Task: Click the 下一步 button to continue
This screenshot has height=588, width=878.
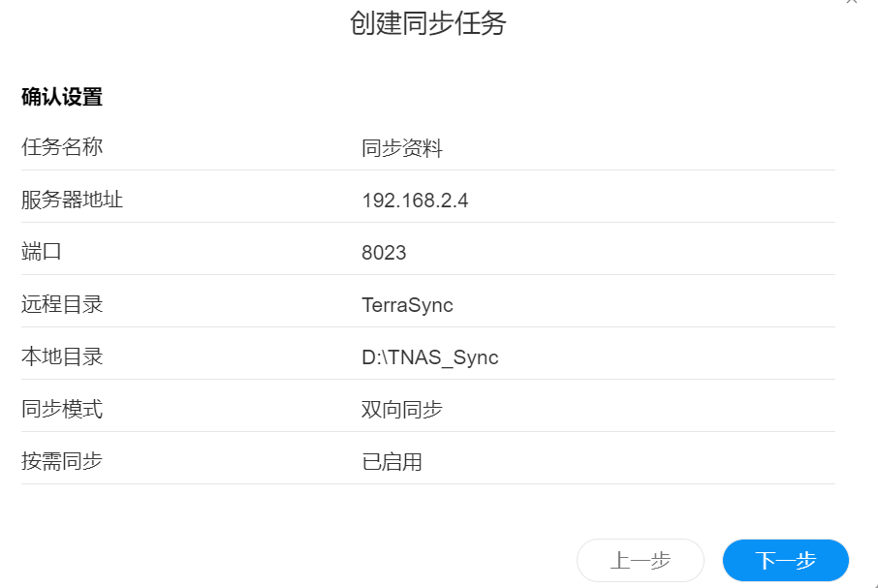Action: click(x=786, y=560)
